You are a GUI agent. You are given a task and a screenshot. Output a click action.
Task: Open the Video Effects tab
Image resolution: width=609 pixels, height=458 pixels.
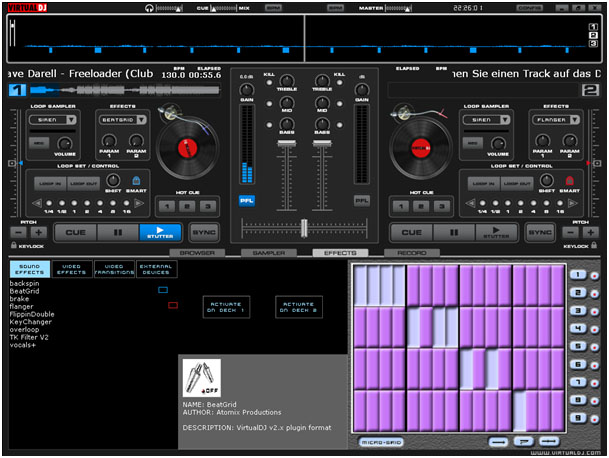[71, 269]
